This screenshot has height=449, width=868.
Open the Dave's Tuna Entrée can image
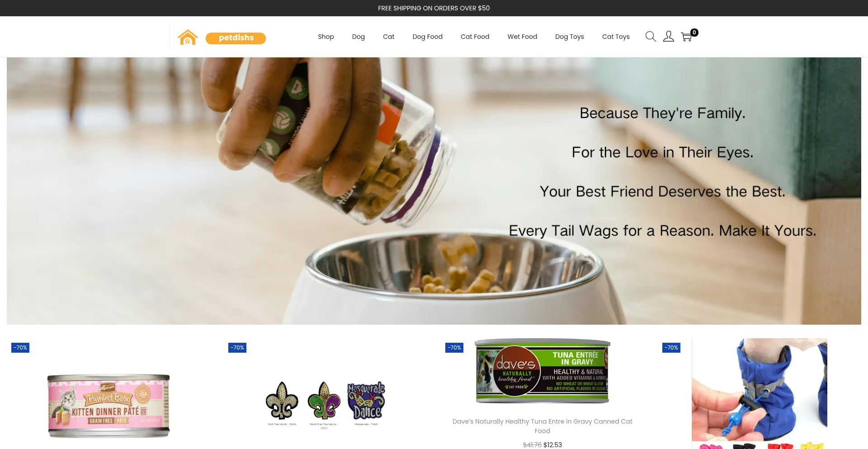[542, 371]
